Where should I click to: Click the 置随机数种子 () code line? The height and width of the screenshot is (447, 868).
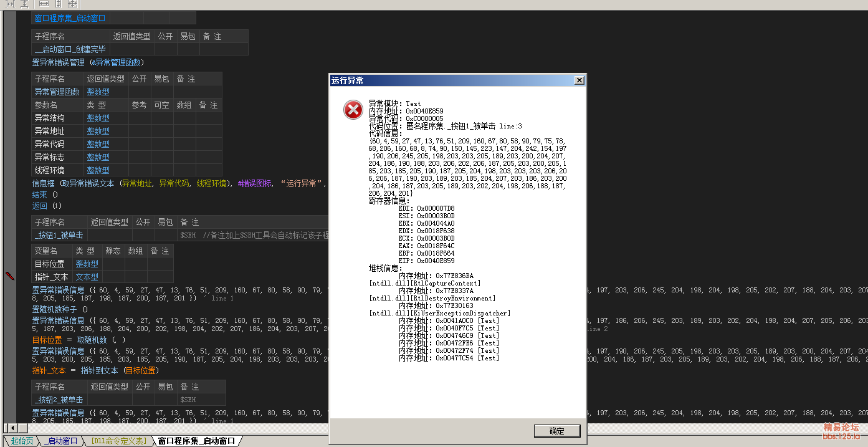[60, 309]
